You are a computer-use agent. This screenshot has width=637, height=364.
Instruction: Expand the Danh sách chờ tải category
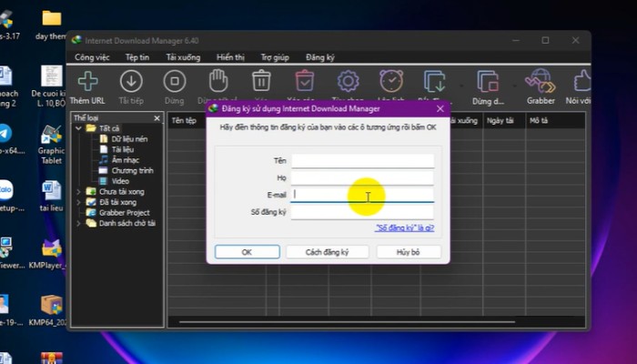coord(79,223)
